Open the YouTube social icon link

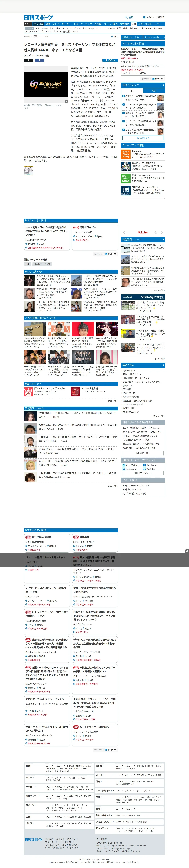(x=144, y=469)
